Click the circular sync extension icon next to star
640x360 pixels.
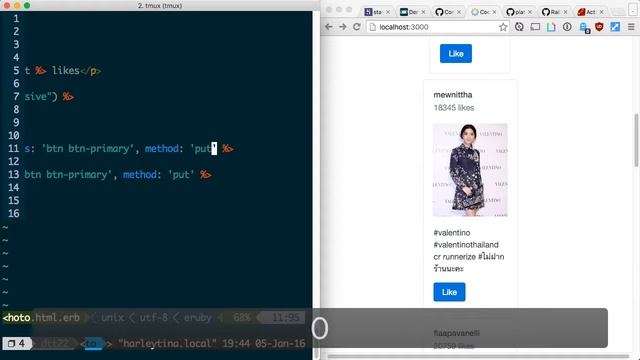point(519,27)
